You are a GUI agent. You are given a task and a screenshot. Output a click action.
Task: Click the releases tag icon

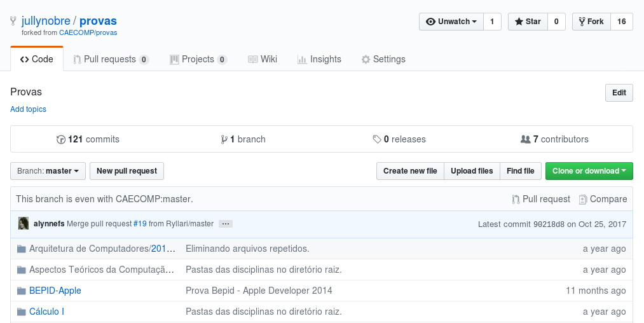(376, 139)
